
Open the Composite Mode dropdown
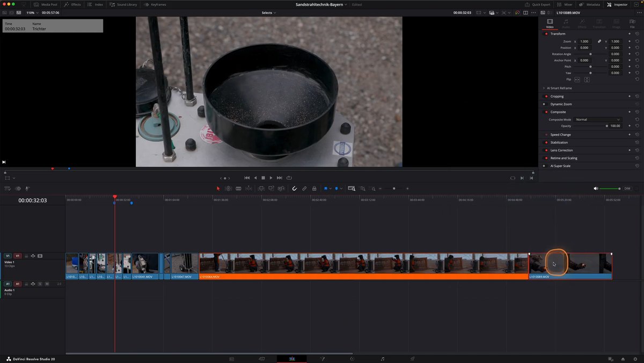[x=597, y=119]
